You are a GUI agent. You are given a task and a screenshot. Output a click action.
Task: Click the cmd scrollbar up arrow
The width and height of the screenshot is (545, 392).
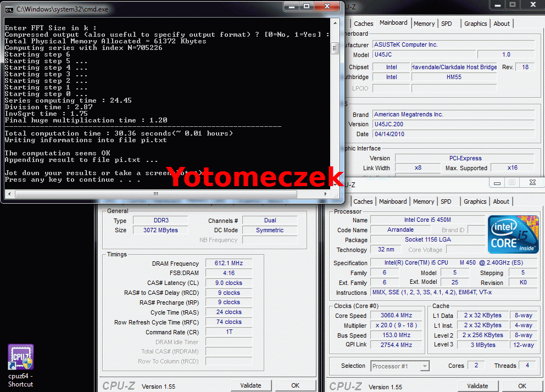coord(335,23)
